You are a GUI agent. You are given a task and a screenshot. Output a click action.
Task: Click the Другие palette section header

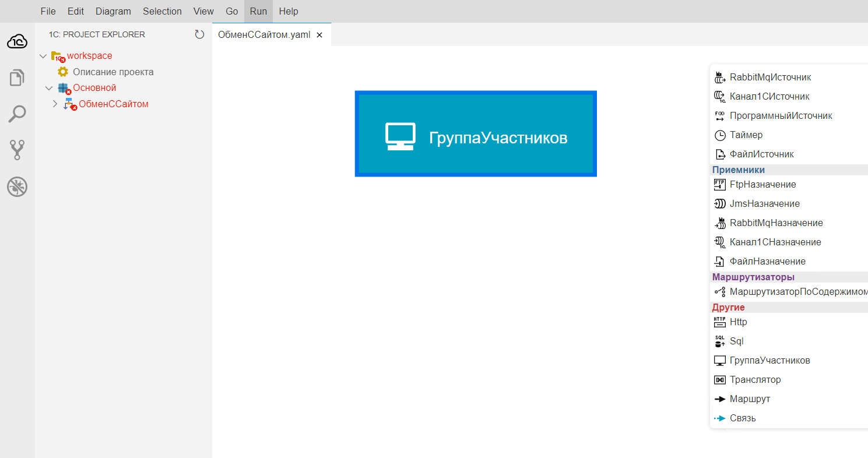[x=729, y=307]
